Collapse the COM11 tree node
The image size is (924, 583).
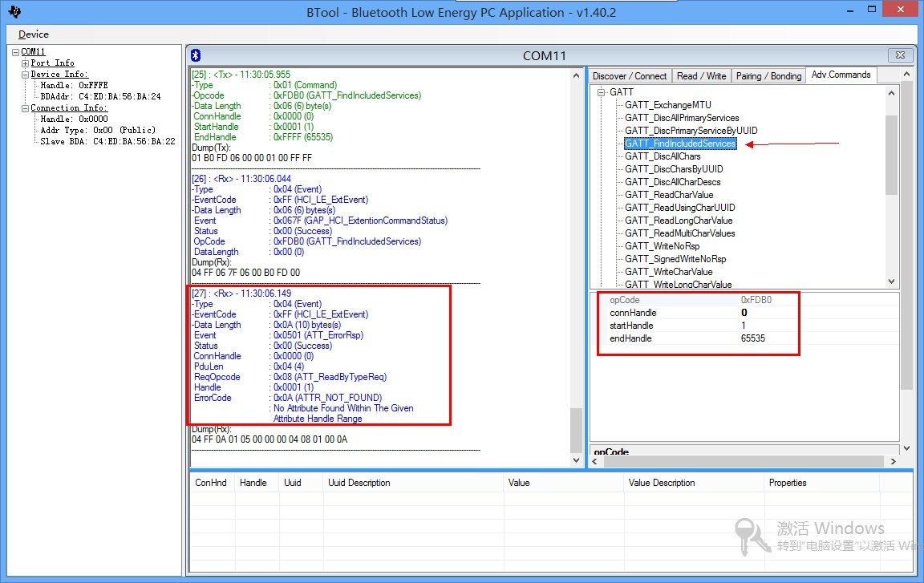[15, 52]
